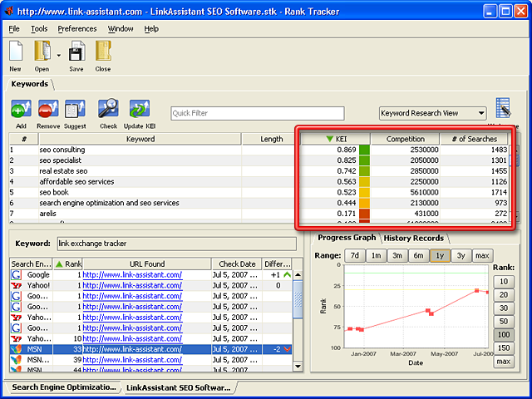Image resolution: width=532 pixels, height=399 pixels.
Task: Set graph range to 7d
Action: pos(355,255)
